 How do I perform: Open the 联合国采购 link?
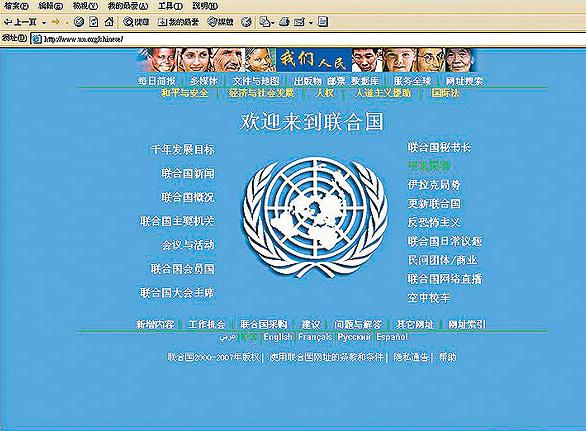(263, 324)
